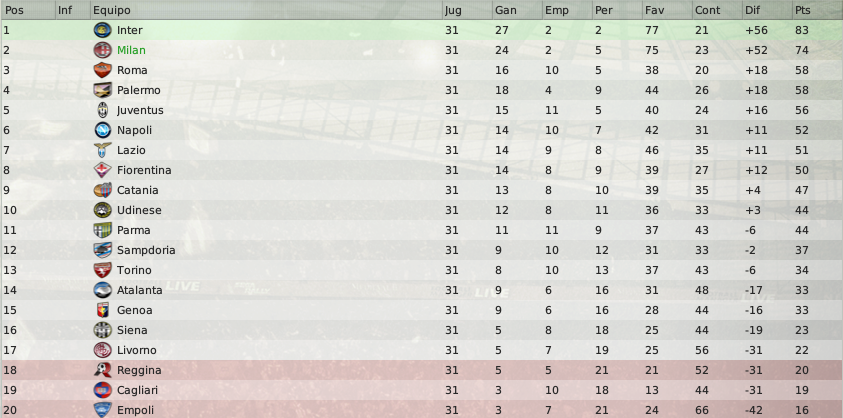This screenshot has width=843, height=418.
Task: Click the Juventus crest icon
Action: (102, 110)
